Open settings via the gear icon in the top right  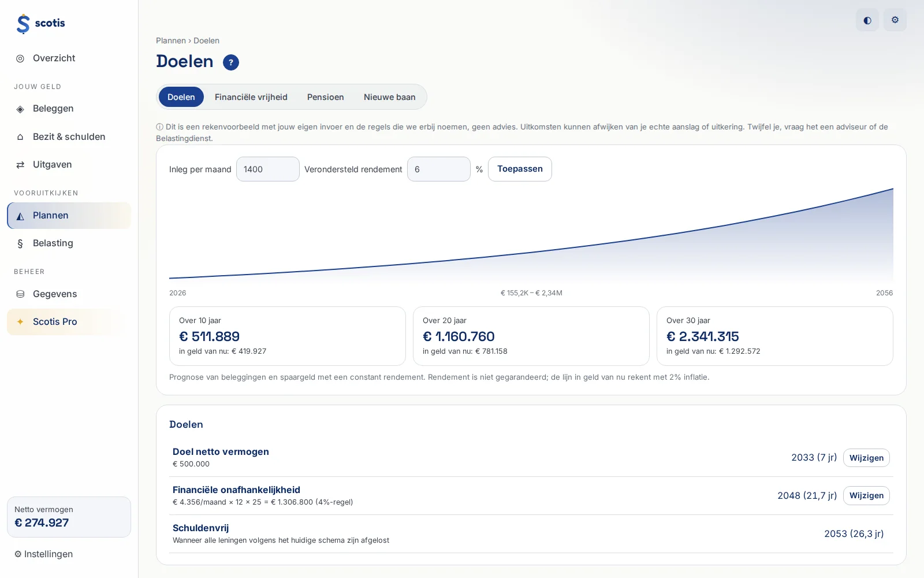895,20
